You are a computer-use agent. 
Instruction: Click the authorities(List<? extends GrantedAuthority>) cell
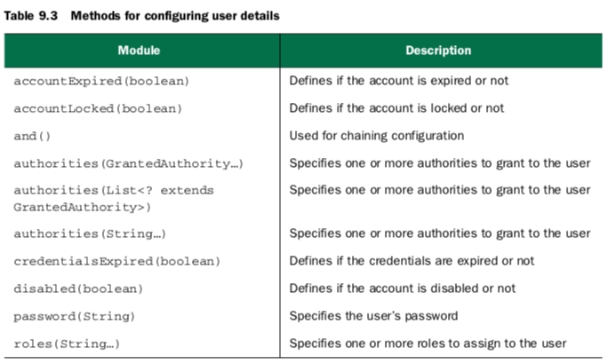[114, 198]
